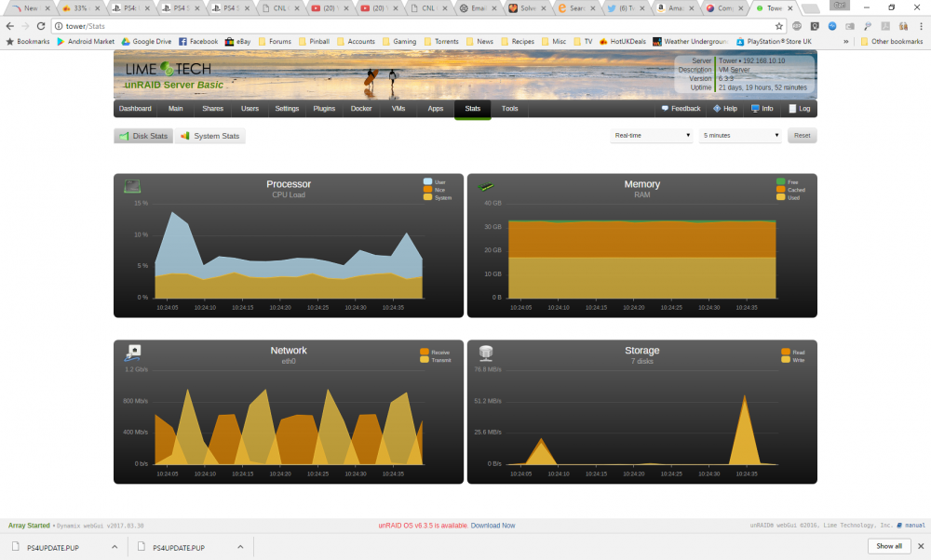Screen dimensions: 931x560
Task: Open the Plugins tab
Action: [x=324, y=109]
